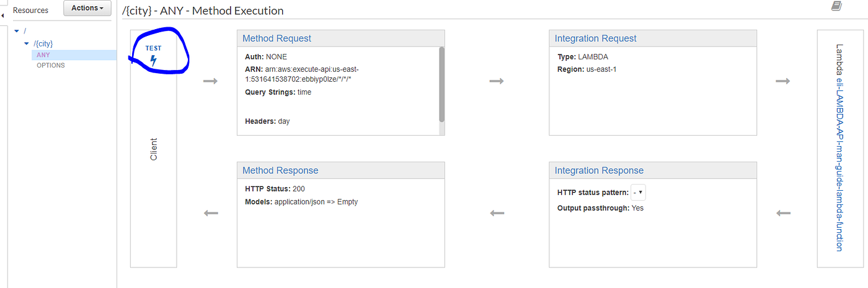The image size is (868, 288).
Task: Open the Integration Request settings
Action: point(596,38)
